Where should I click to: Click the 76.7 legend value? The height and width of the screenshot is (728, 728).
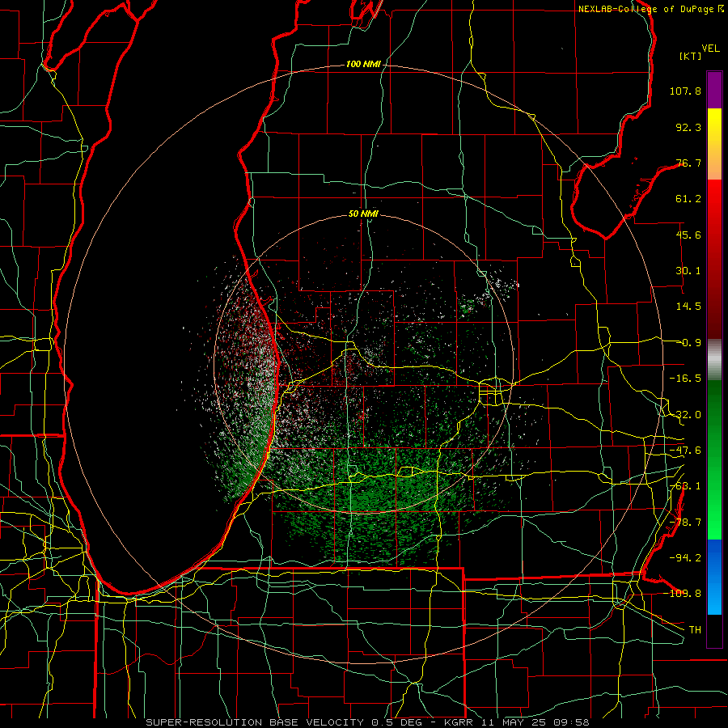coord(688,163)
